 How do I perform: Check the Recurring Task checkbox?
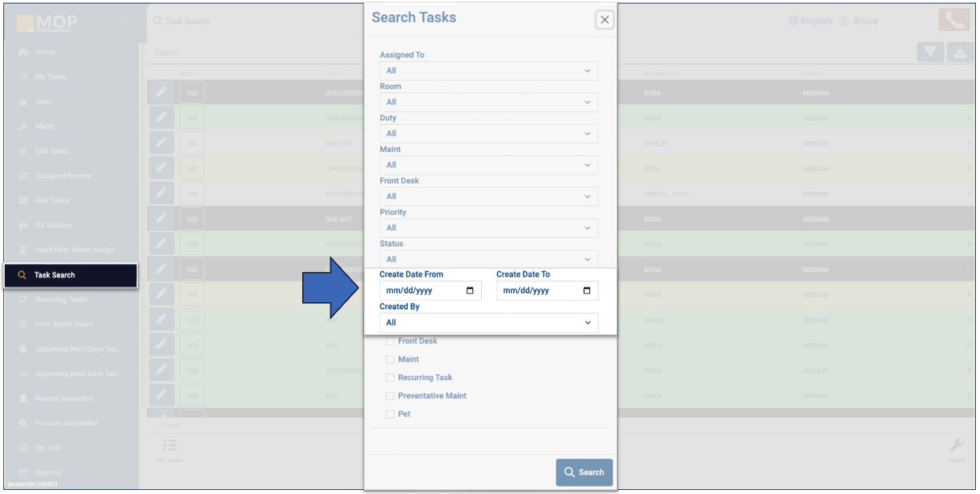click(390, 378)
